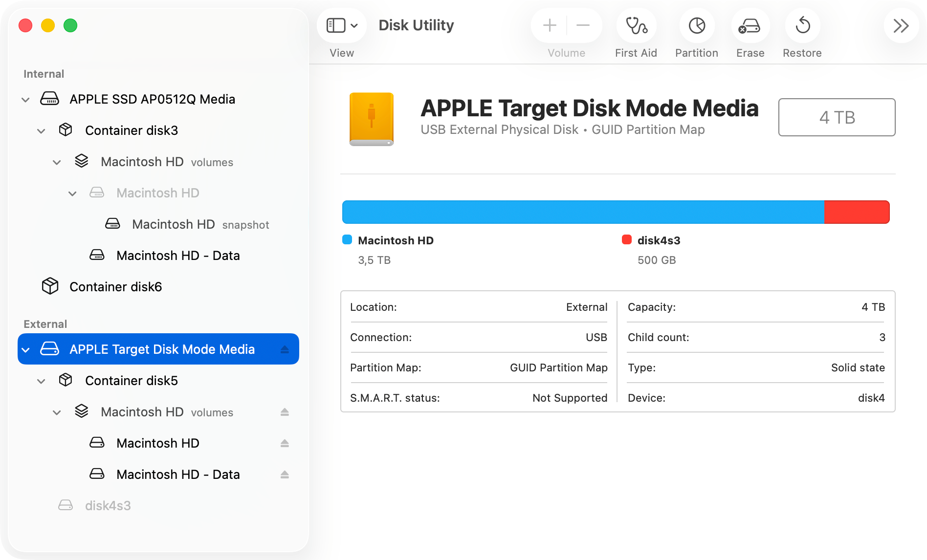Viewport: 927px width, 560px height.
Task: Collapse Container disk3 in the sidebar
Action: tap(41, 131)
